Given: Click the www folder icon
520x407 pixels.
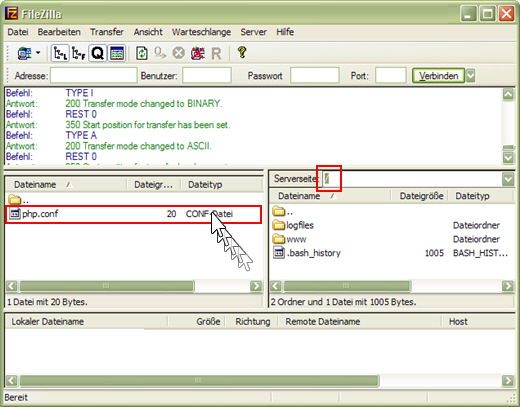Looking at the screenshot, I should (x=279, y=239).
